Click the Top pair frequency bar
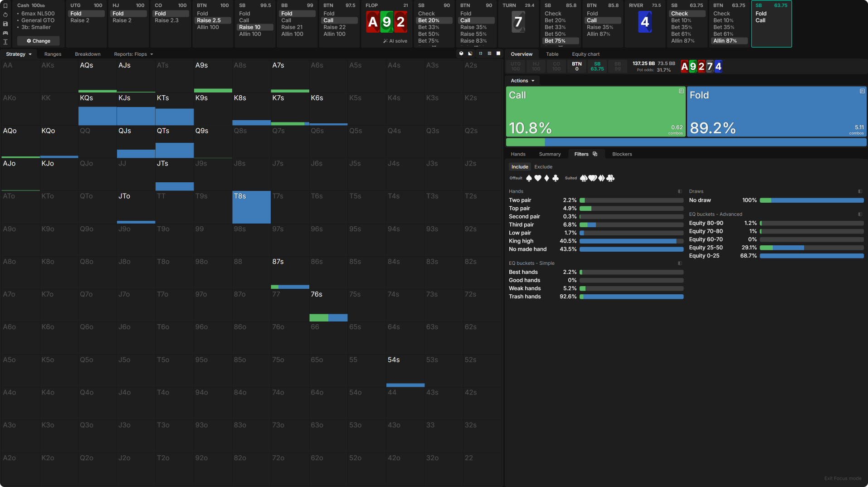868x487 pixels. pos(631,209)
